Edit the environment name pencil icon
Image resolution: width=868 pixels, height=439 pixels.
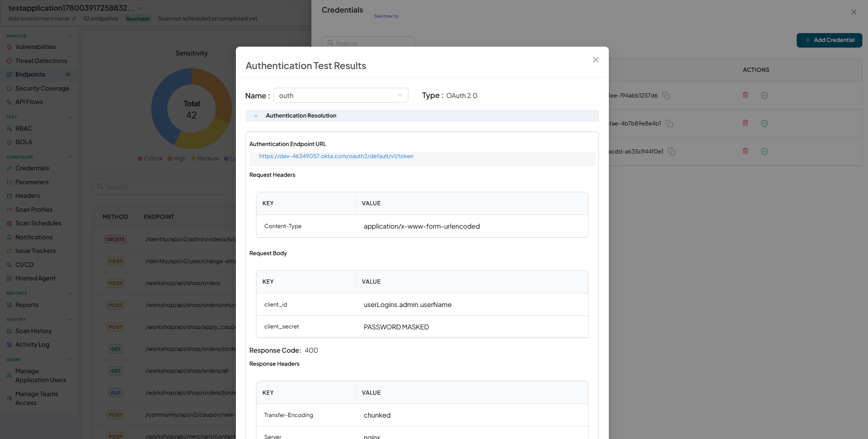point(74,19)
